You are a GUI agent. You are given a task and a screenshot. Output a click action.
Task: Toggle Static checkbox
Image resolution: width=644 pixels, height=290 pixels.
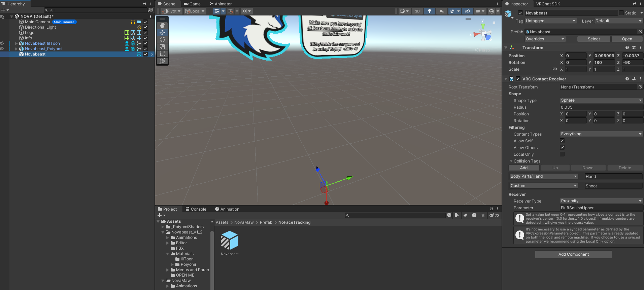point(621,13)
